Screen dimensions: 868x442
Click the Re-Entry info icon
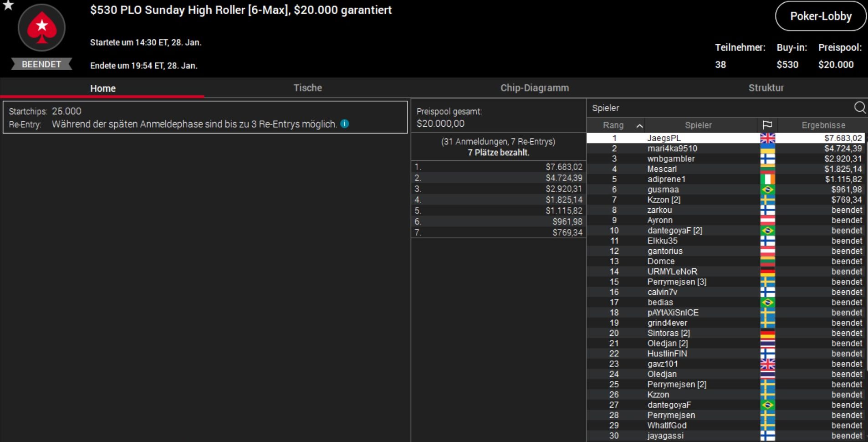pyautogui.click(x=345, y=124)
